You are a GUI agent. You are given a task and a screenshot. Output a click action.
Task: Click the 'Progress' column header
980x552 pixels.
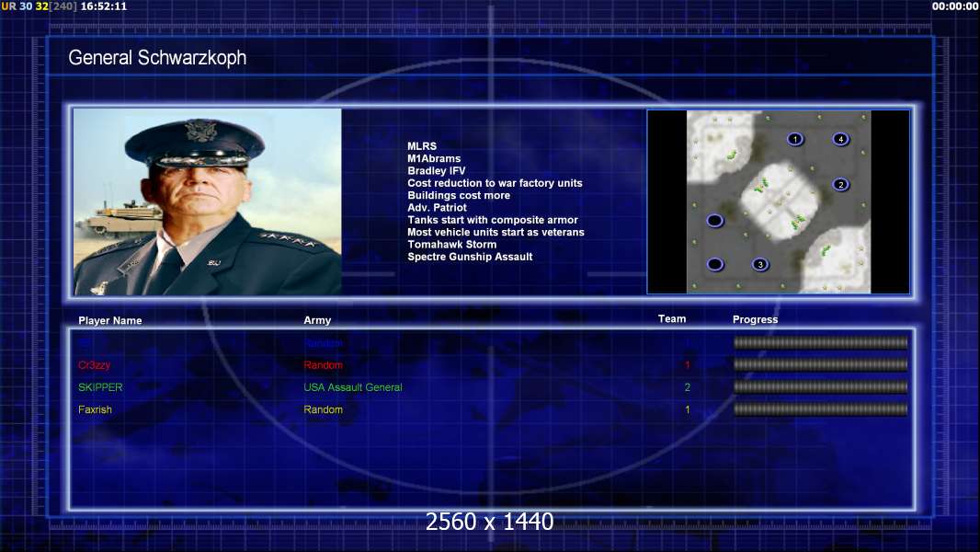755,319
